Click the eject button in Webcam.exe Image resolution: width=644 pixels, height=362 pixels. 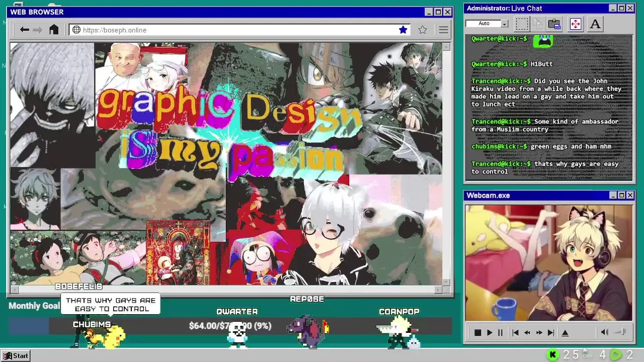point(565,332)
